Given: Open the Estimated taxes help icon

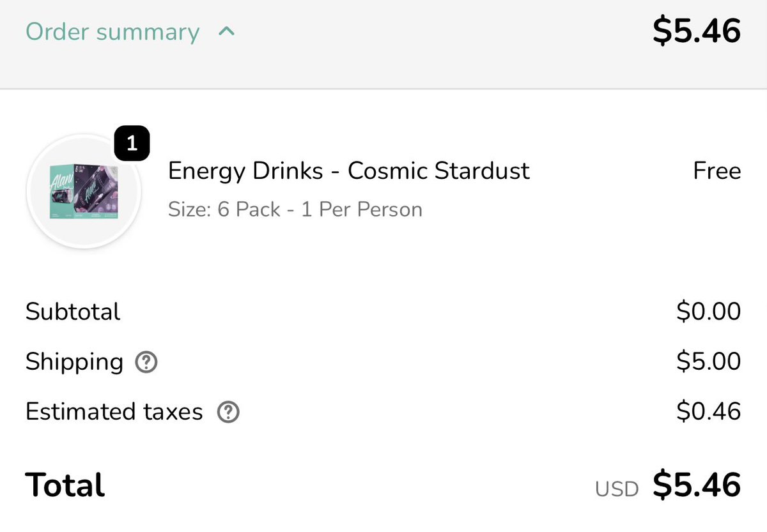Looking at the screenshot, I should [228, 413].
